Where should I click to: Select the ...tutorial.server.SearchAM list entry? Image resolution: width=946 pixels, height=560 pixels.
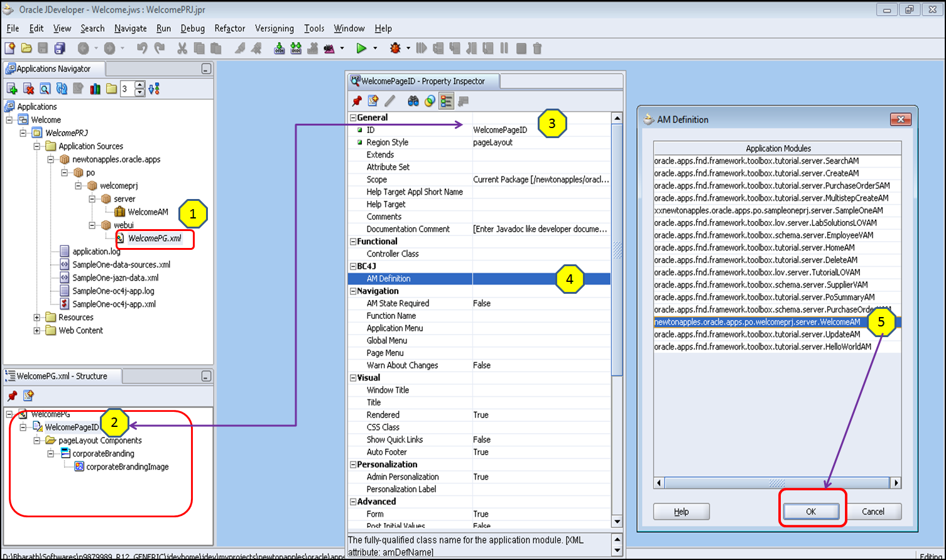tap(778, 161)
